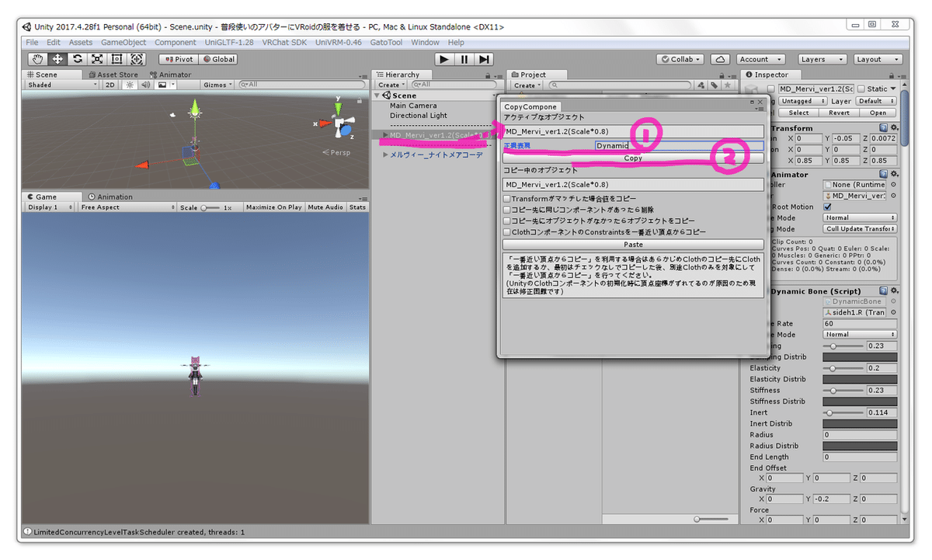
Task: Switch to the Animator tab
Action: (x=170, y=75)
